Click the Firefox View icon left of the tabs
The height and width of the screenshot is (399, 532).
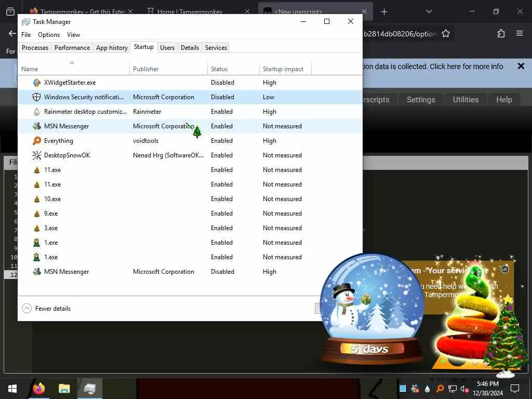click(10, 12)
